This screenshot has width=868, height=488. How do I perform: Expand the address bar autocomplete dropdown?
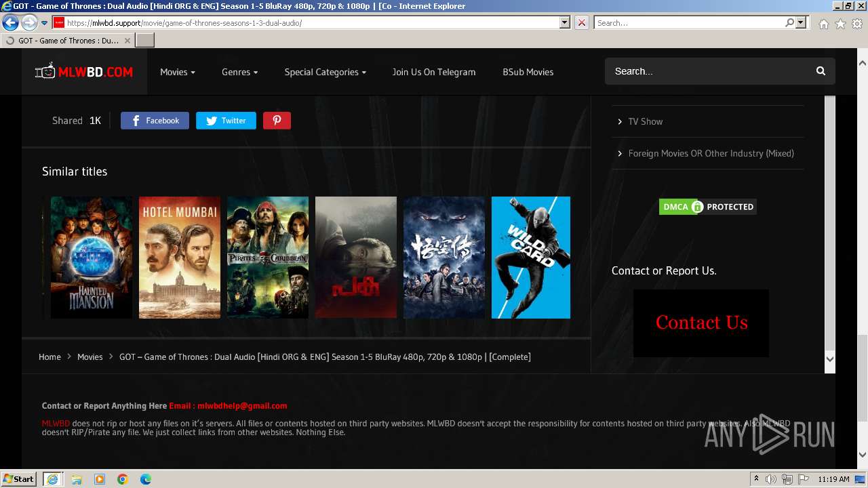point(564,23)
